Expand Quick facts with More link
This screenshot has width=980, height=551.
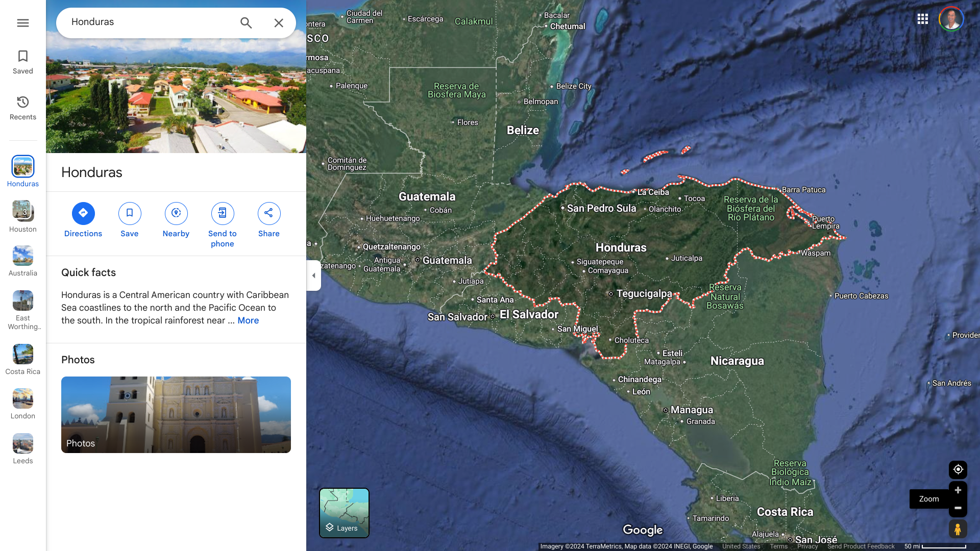[248, 320]
